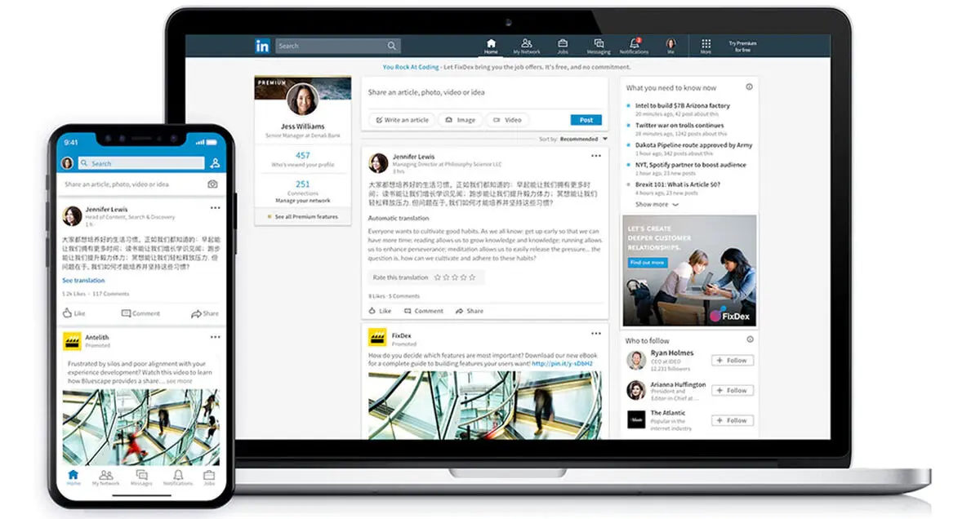
Task: Click the blue Post button
Action: [x=586, y=120]
